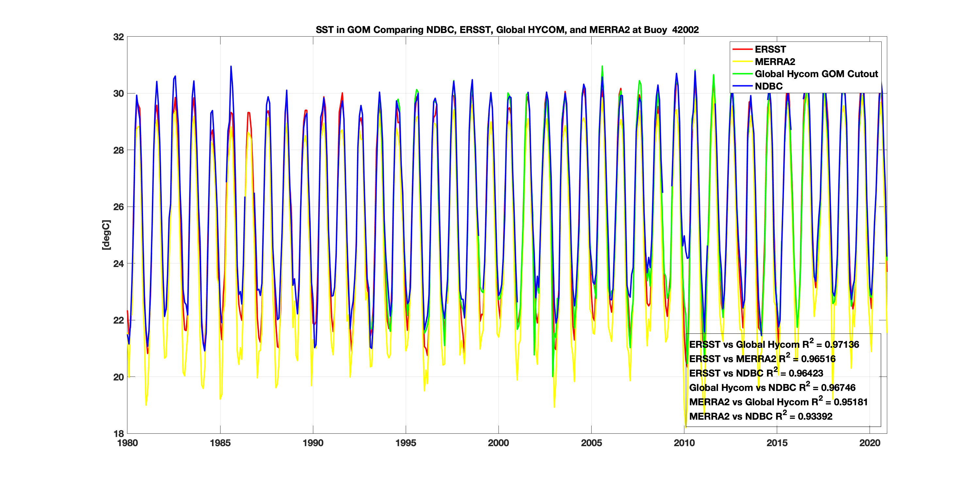Screen dimensions: 980x487
Task: Select the MERRA2 legend label
Action: click(775, 62)
